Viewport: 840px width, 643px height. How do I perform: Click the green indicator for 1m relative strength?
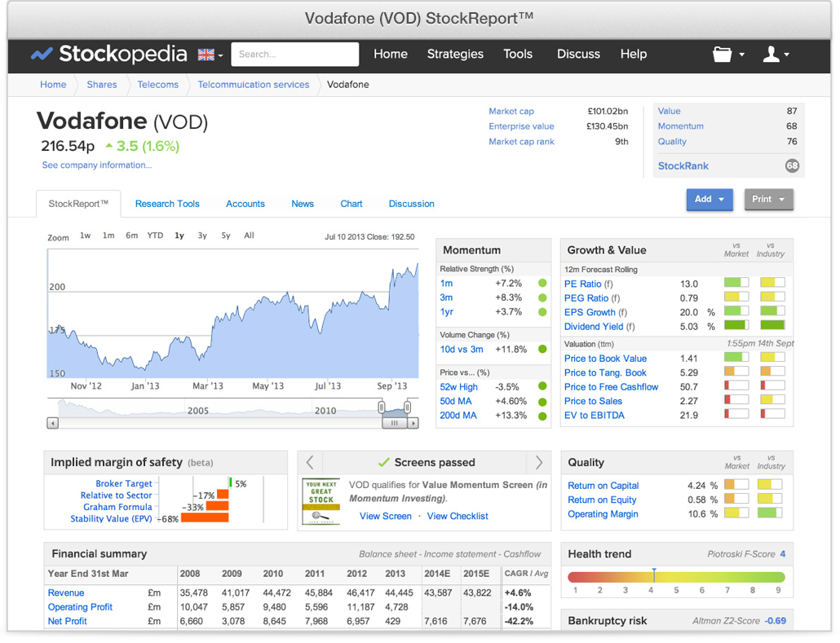tap(542, 284)
